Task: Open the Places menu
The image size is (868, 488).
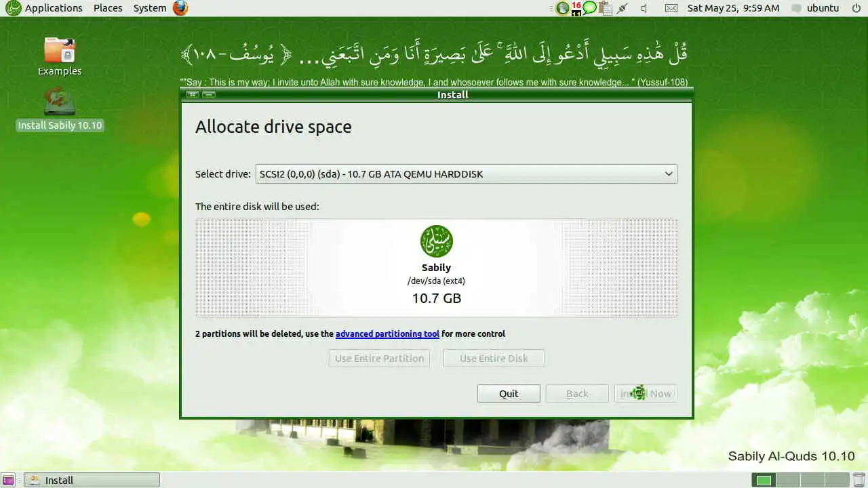Action: [x=108, y=8]
